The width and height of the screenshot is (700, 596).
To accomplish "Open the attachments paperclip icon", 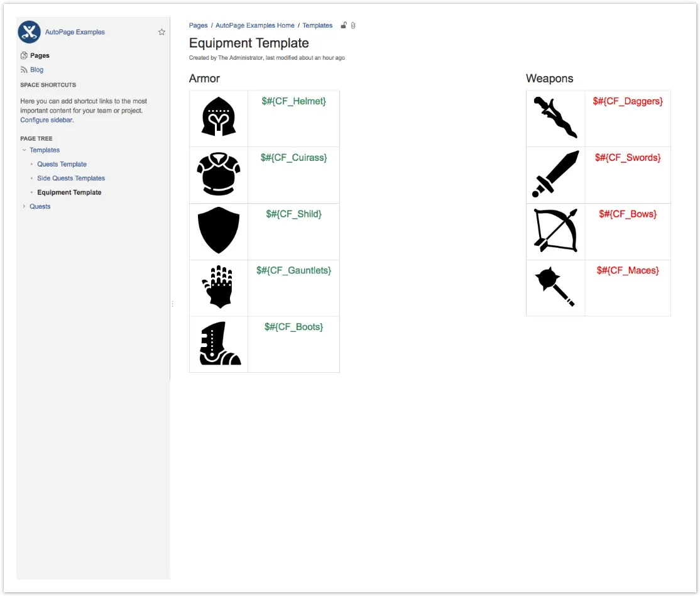I will (353, 26).
